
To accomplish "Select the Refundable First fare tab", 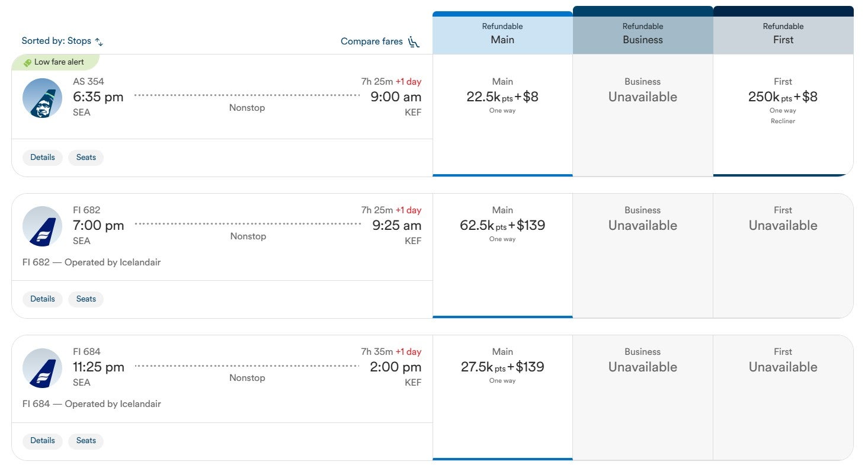I will 783,34.
